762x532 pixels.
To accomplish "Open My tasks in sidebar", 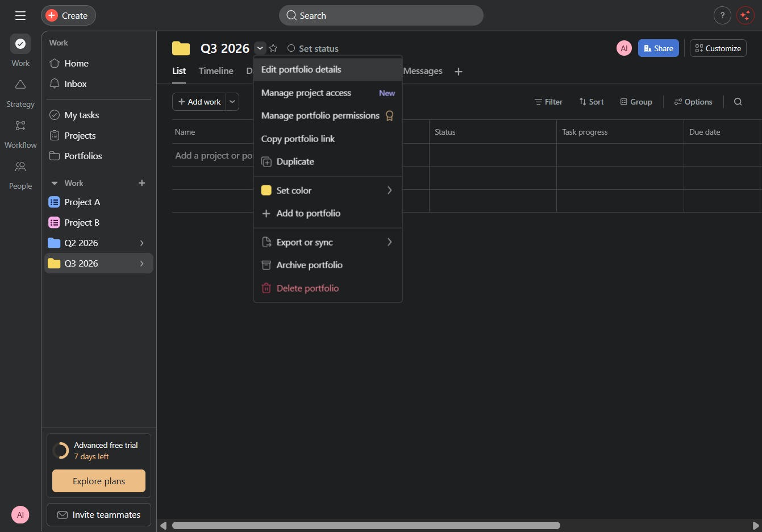I will (x=99, y=115).
